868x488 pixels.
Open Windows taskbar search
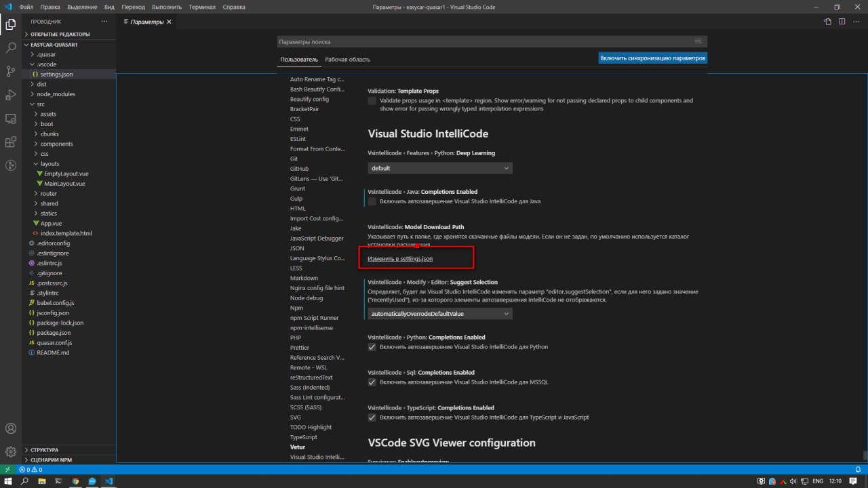24,481
